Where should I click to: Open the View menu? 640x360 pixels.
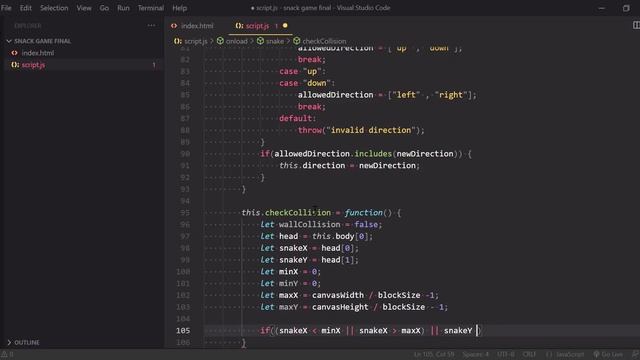(84, 8)
